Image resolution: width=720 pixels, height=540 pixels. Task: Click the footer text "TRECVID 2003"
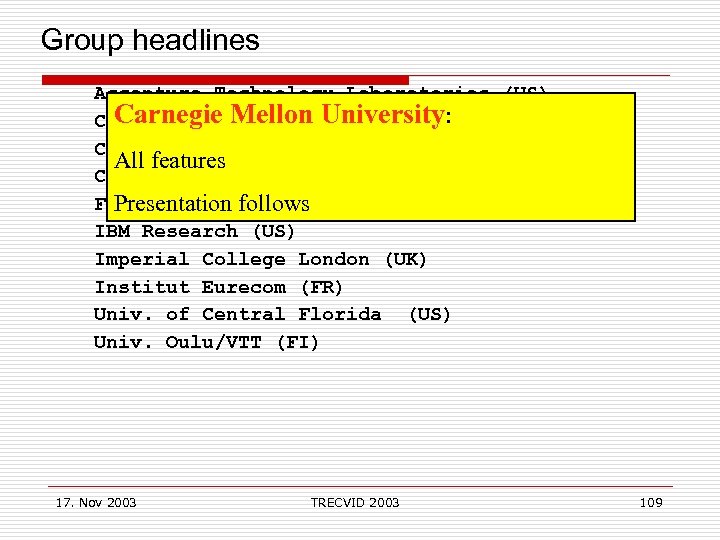[355, 503]
